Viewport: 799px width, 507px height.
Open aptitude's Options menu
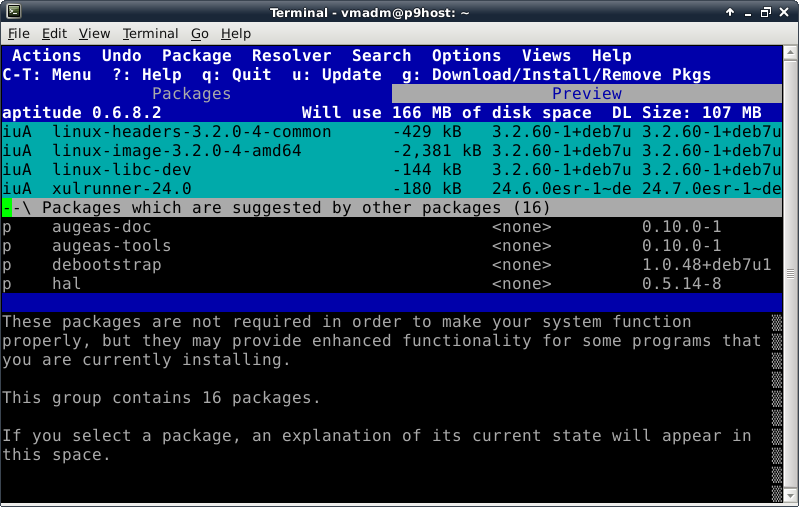466,56
